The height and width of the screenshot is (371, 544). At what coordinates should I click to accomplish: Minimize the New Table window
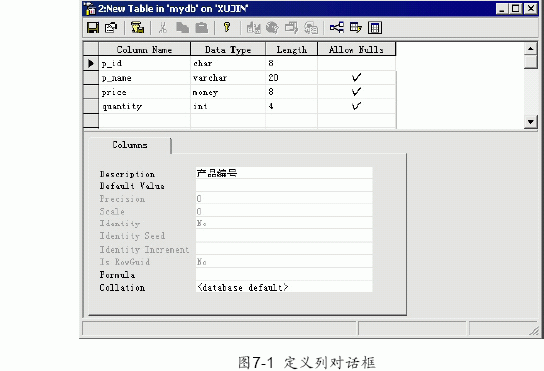click(502, 8)
